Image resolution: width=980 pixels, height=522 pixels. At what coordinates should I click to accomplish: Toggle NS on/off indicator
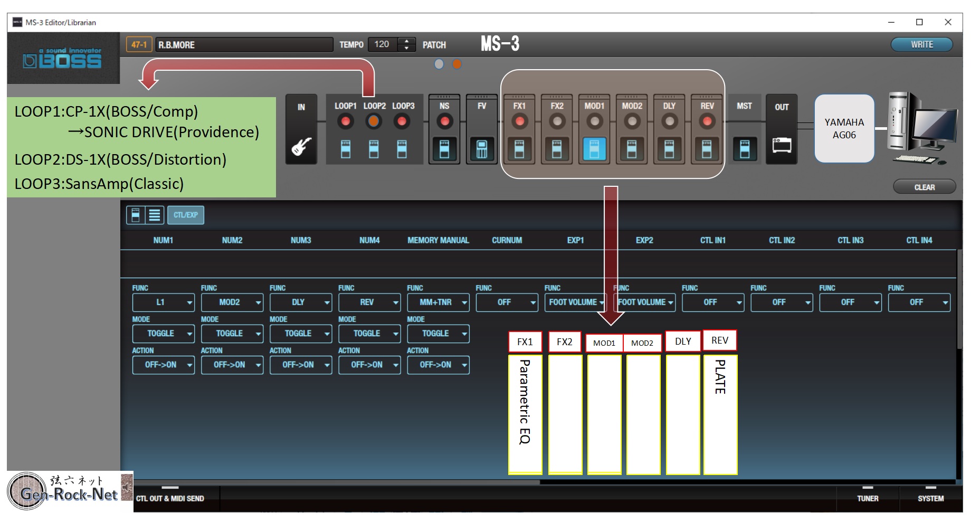pos(444,122)
